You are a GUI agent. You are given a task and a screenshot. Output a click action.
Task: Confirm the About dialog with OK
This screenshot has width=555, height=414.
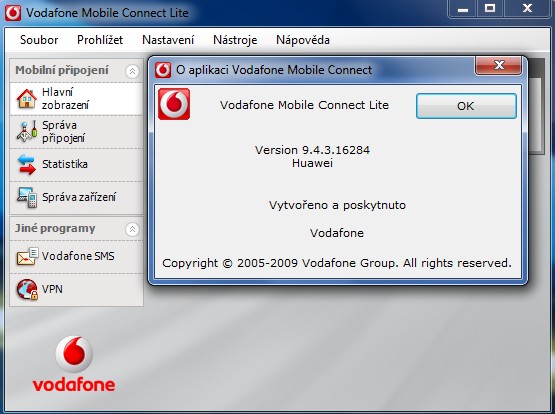point(466,106)
